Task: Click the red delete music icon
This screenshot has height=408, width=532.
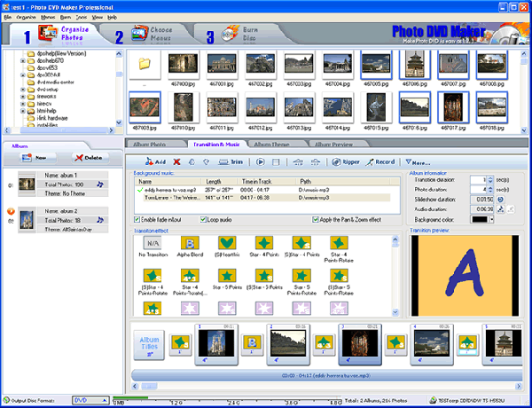Action: click(176, 162)
